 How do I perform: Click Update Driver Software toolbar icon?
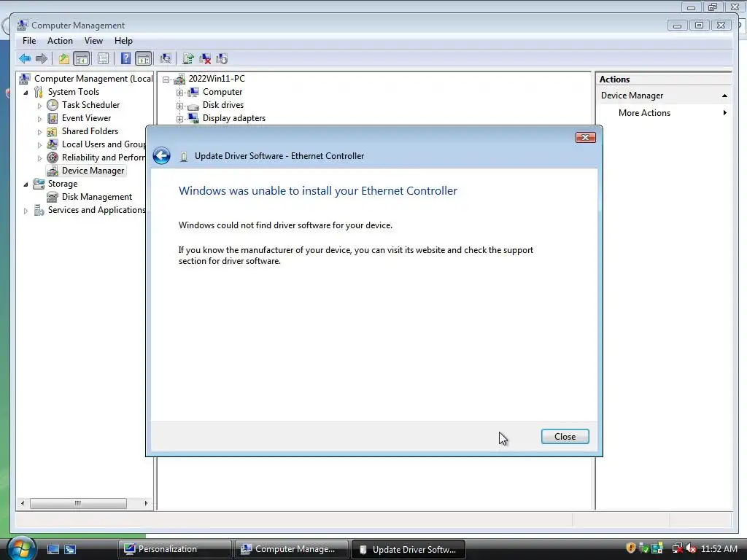click(188, 58)
